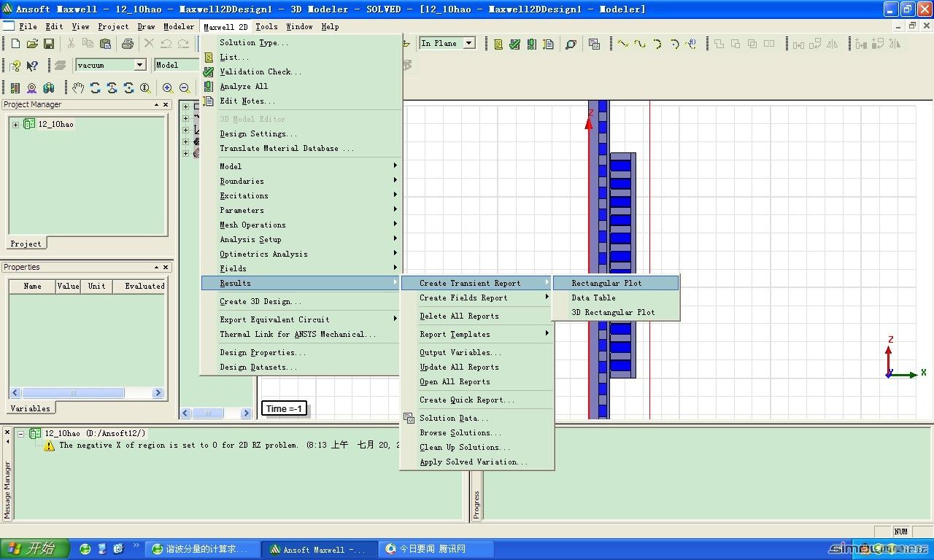Screen dimensions: 934x560
Task: Open the Boundaries submenu
Action: click(301, 181)
